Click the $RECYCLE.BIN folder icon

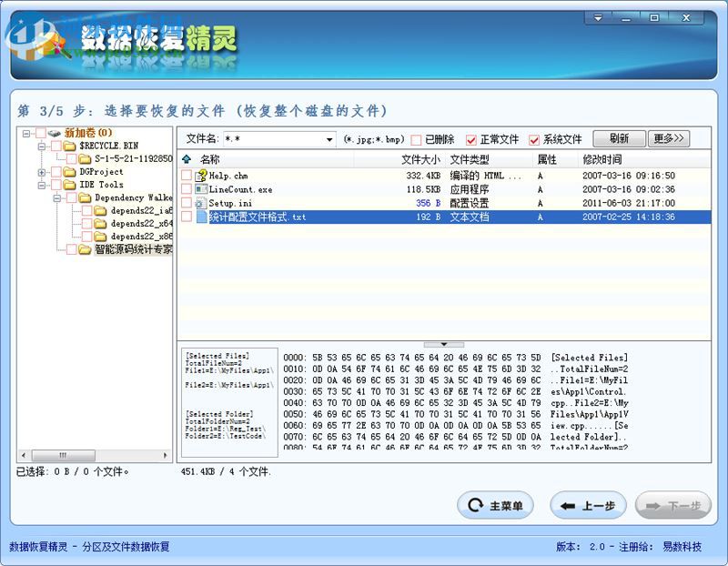70,146
